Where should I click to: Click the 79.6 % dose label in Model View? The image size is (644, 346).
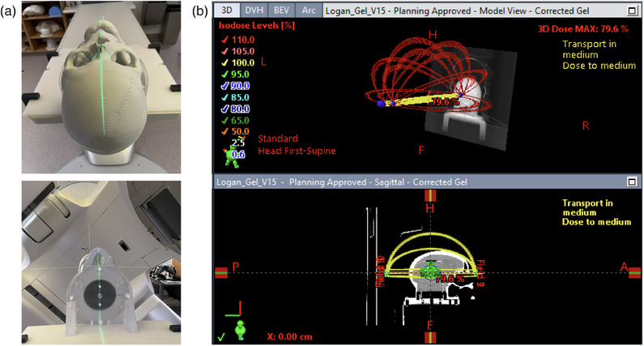click(446, 101)
